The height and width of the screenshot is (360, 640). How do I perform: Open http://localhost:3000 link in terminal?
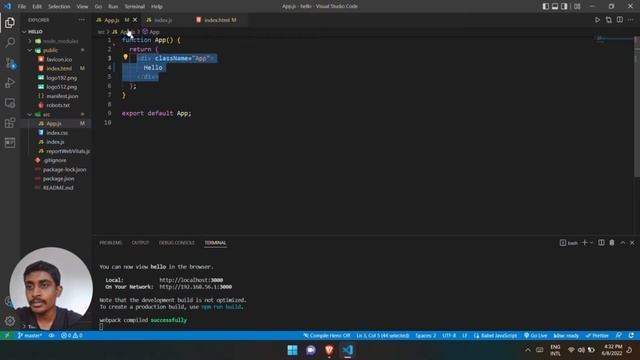(x=191, y=280)
